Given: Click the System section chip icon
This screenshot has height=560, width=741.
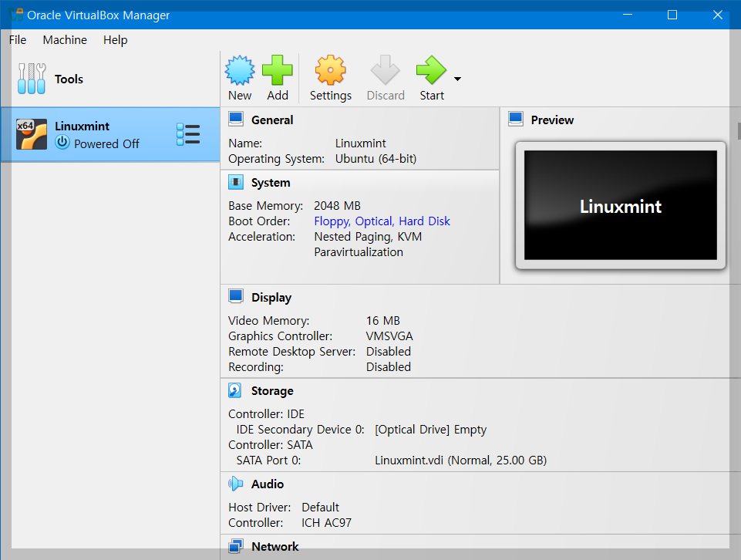Looking at the screenshot, I should 236,182.
